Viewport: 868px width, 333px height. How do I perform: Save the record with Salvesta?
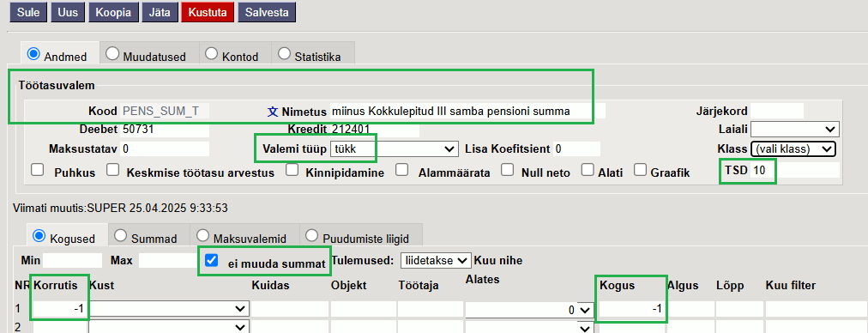pyautogui.click(x=267, y=13)
